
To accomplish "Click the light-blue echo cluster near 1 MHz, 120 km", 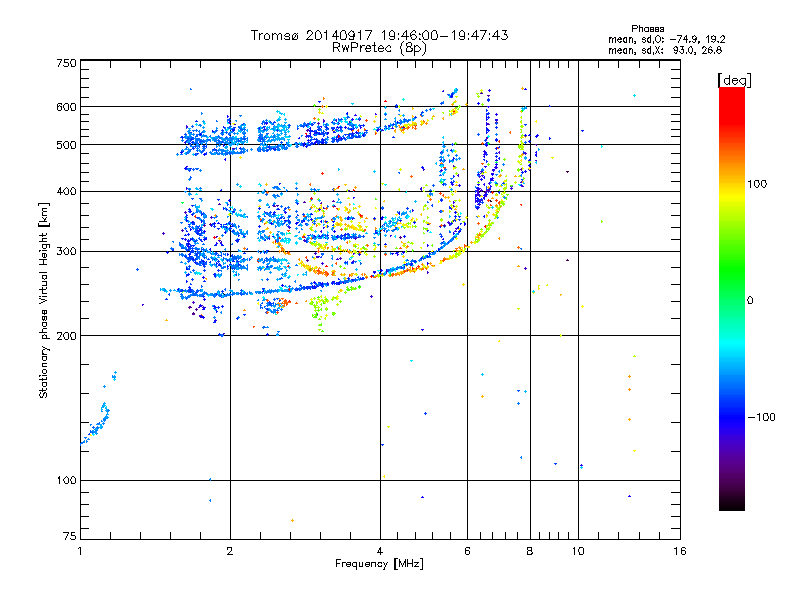I will click(96, 424).
